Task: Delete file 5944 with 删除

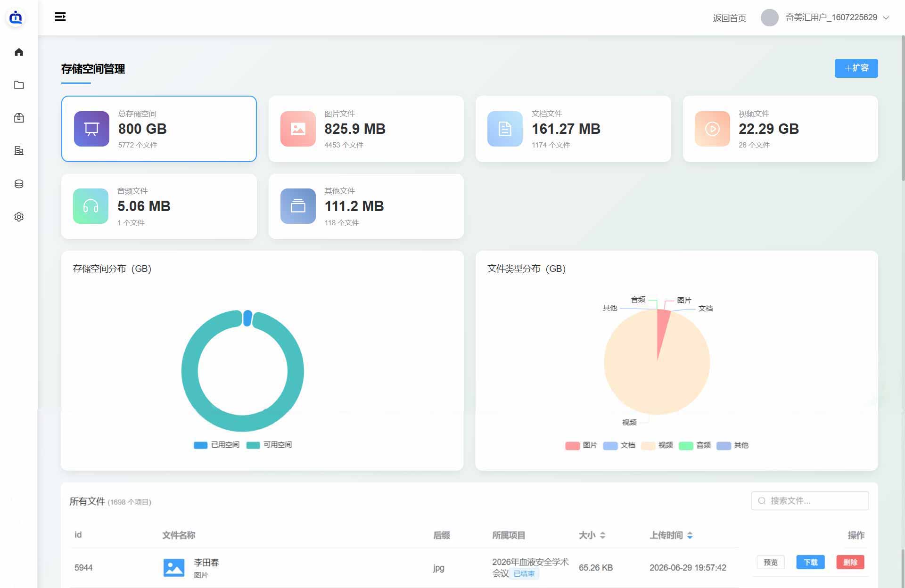Action: point(850,562)
